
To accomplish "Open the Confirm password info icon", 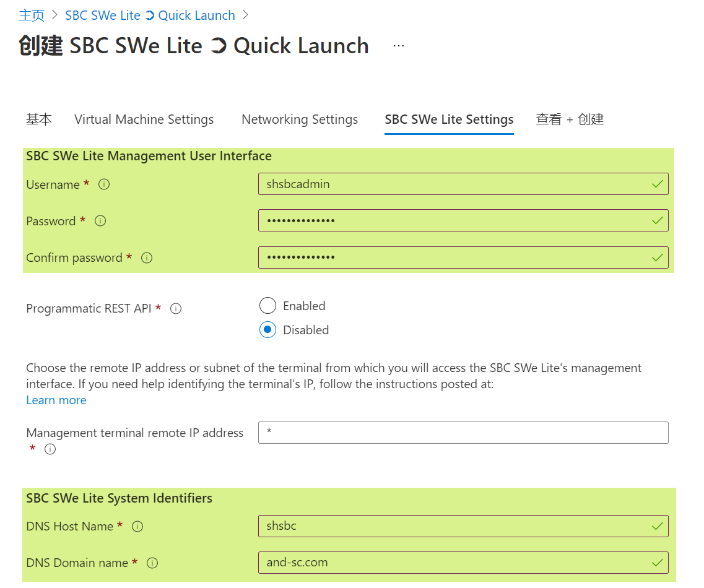I will (x=147, y=257).
